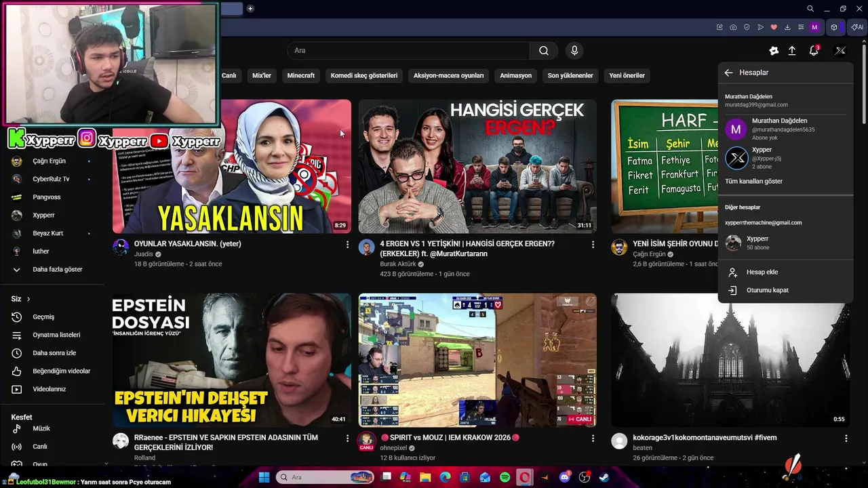The height and width of the screenshot is (488, 868).
Task: Click the purple M profile icon in toolbar
Action: (814, 27)
